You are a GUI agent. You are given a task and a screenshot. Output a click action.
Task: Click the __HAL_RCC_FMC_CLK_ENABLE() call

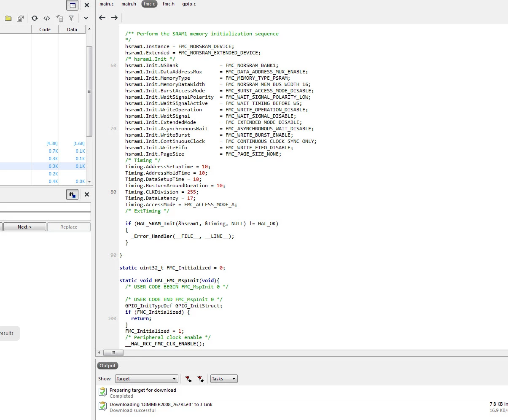[165, 344]
